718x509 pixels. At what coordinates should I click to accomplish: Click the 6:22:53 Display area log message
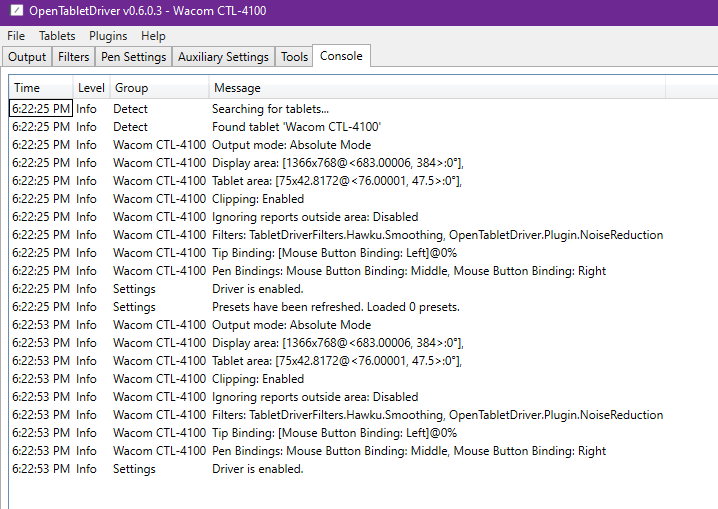point(338,343)
